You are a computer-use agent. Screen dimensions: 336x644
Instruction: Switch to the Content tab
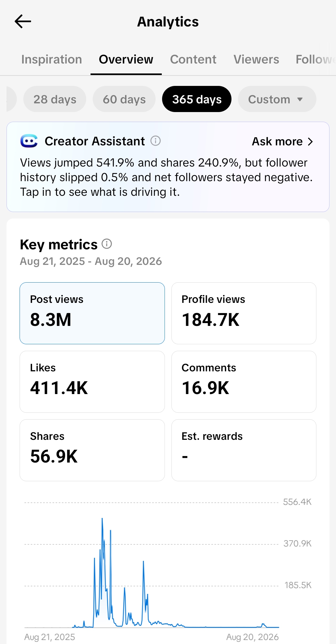pos(193,59)
